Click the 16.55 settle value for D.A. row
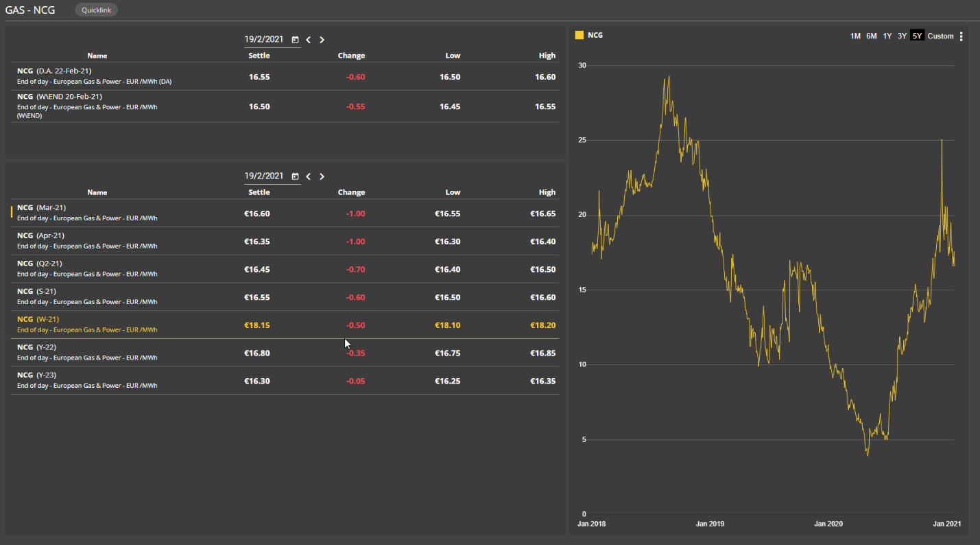 click(x=259, y=77)
